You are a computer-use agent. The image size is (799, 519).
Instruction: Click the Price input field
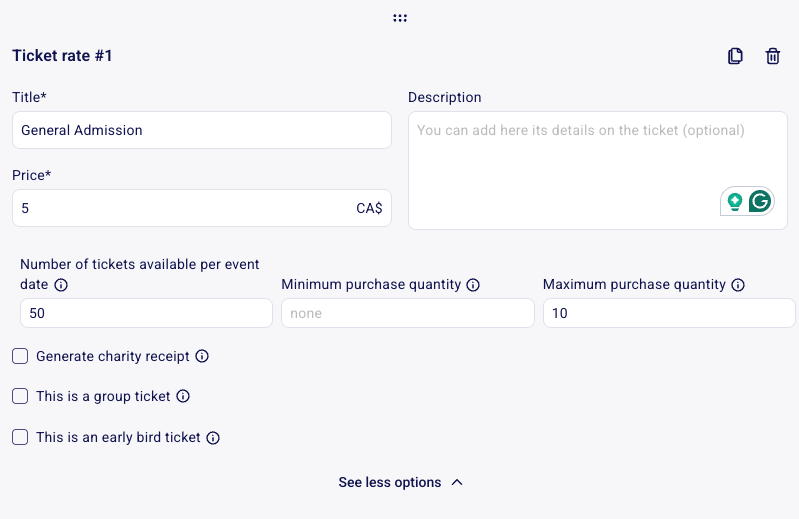tap(202, 208)
